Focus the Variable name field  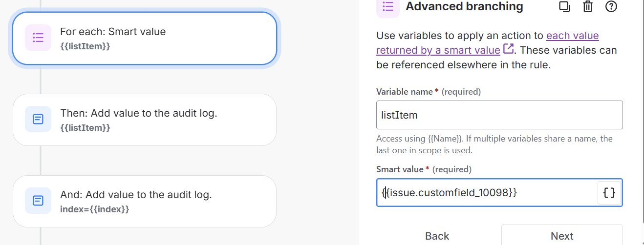pyautogui.click(x=499, y=115)
